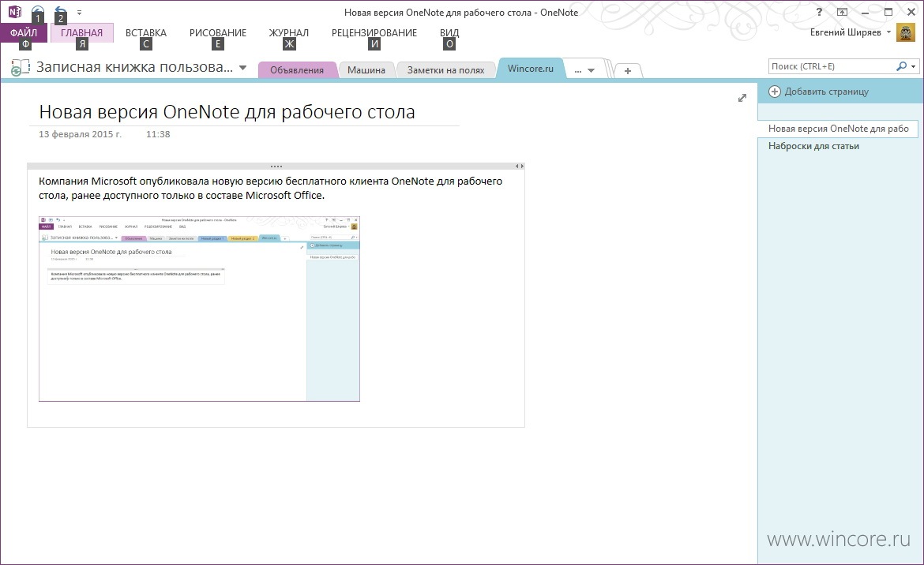Click Добавить страницу to add a page

coord(826,92)
